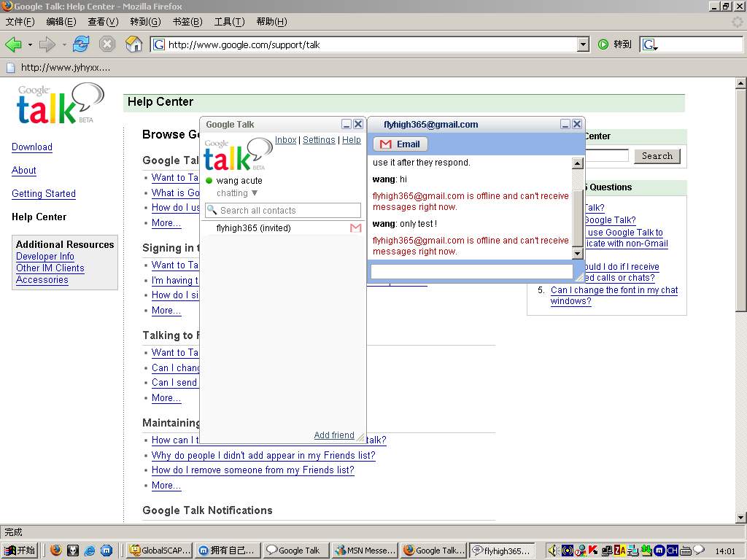This screenshot has width=747, height=560.
Task: Click the chat message input field
Action: [472, 271]
